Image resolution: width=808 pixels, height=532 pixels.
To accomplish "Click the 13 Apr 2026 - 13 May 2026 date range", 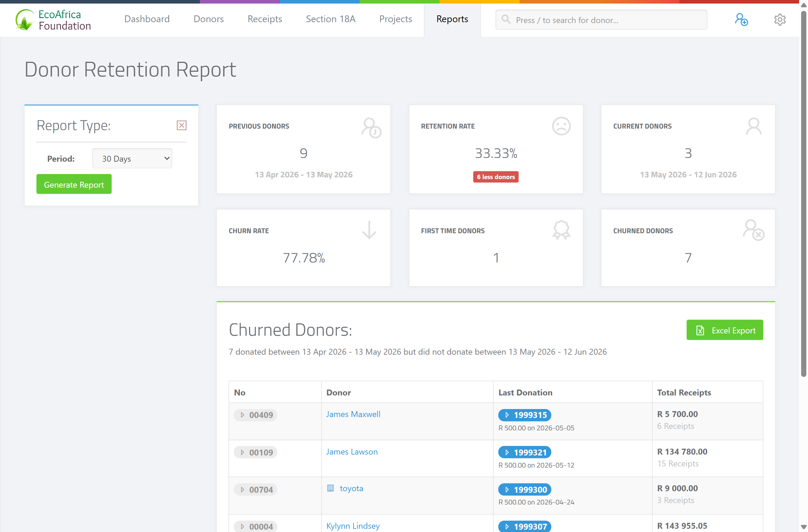I will click(x=304, y=174).
